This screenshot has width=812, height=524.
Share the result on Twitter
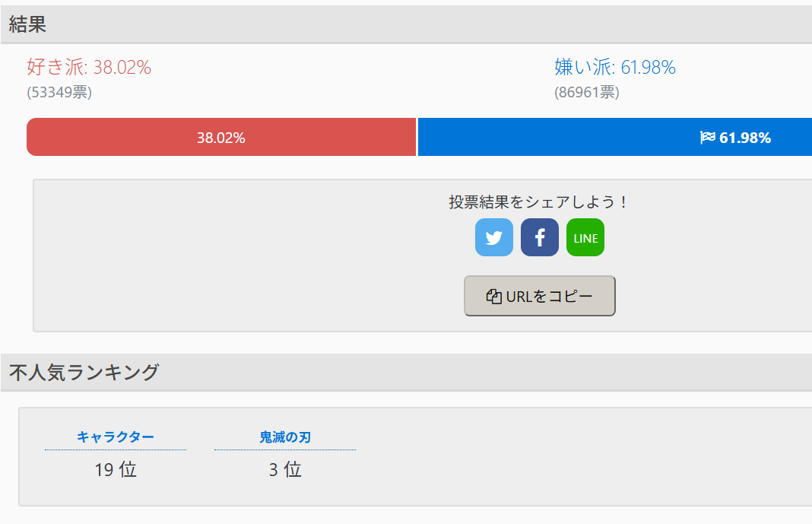click(494, 237)
